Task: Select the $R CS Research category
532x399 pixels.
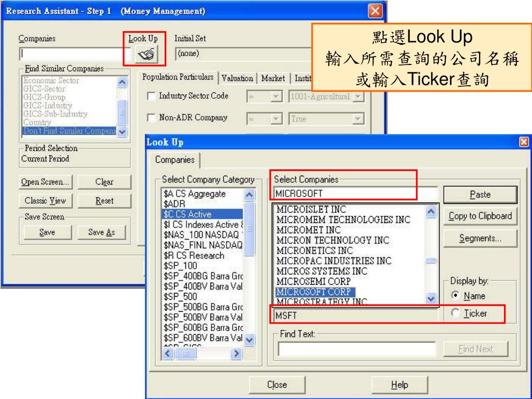Action: pyautogui.click(x=194, y=256)
